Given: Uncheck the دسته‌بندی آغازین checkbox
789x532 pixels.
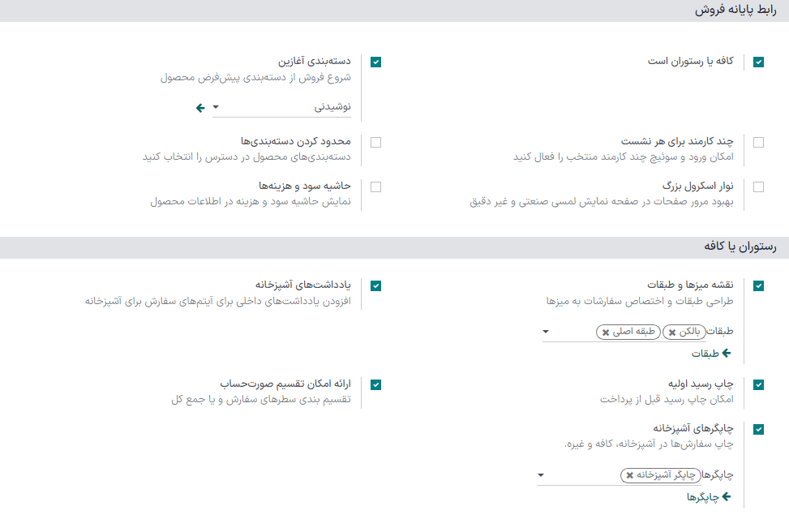Looking at the screenshot, I should 375,62.
